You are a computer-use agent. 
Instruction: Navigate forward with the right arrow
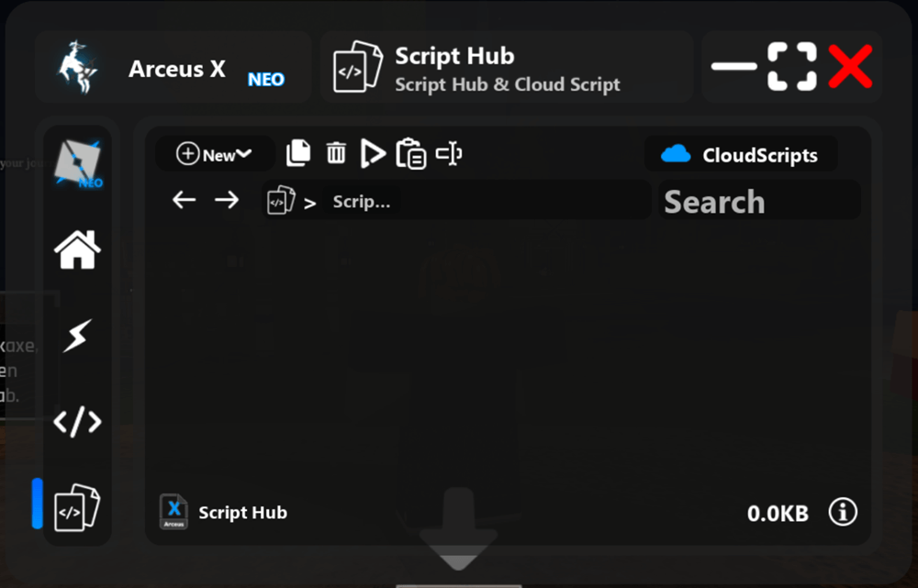click(x=227, y=200)
